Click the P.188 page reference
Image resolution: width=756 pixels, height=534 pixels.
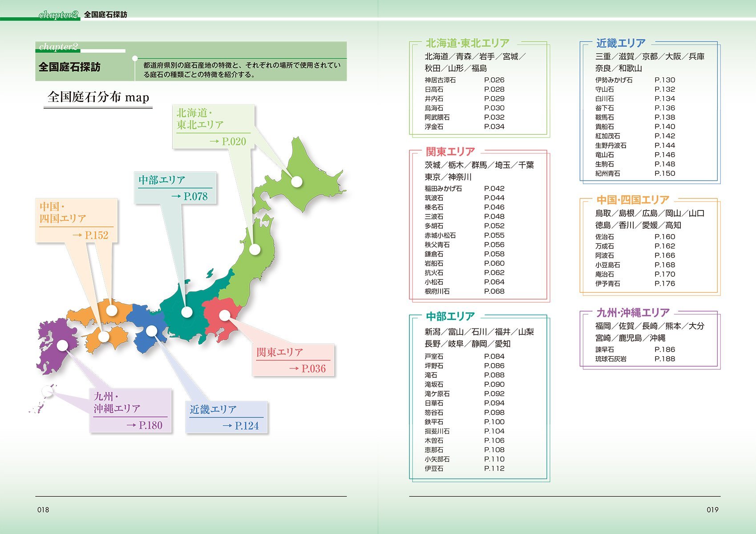point(665,359)
